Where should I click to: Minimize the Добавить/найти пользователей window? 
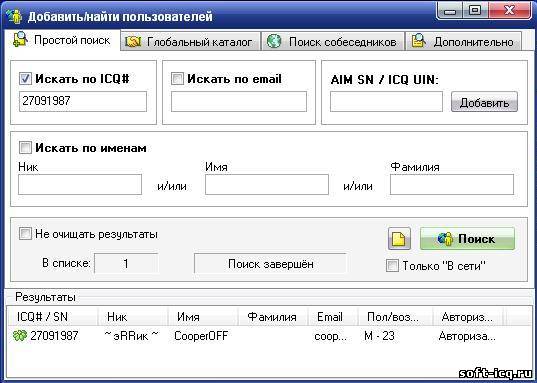(x=450, y=11)
